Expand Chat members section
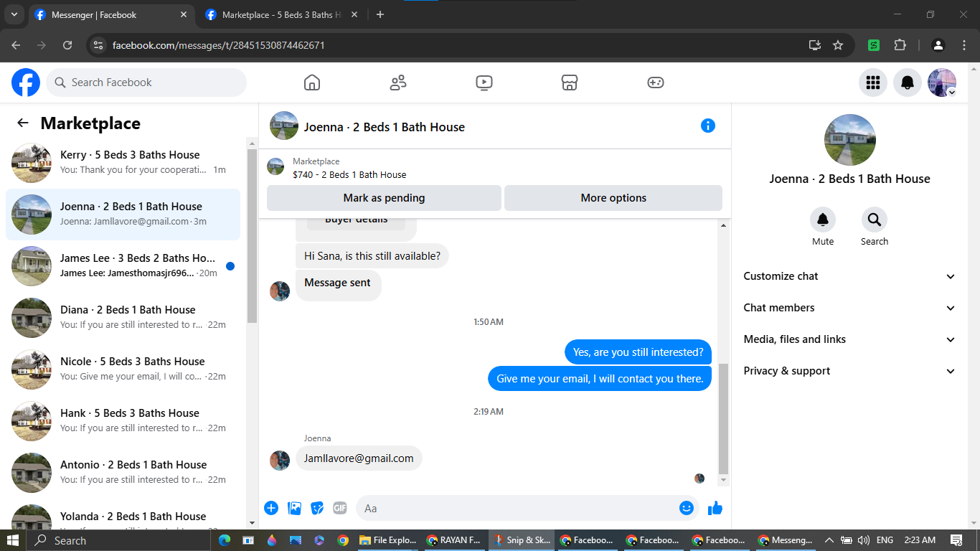The image size is (980, 551). coord(849,308)
